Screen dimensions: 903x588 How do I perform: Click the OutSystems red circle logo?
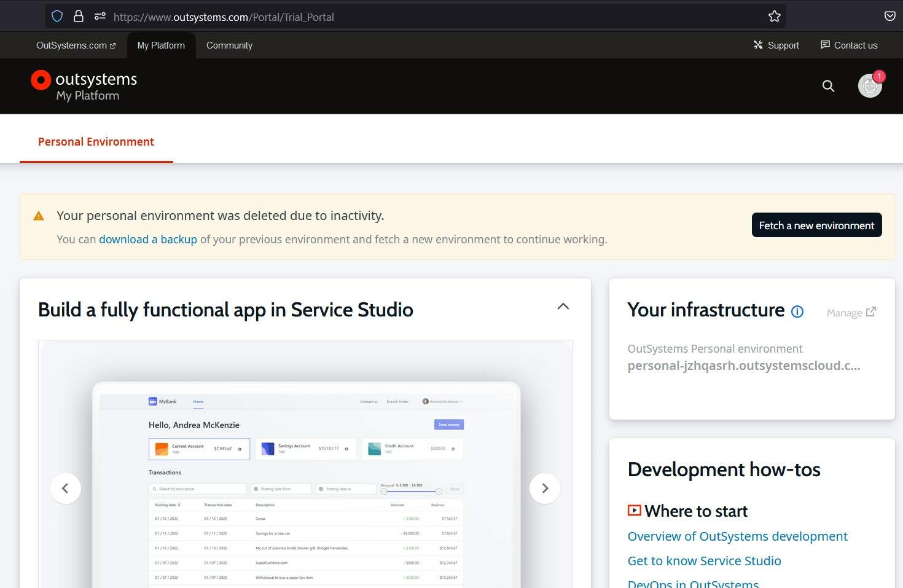tap(41, 80)
